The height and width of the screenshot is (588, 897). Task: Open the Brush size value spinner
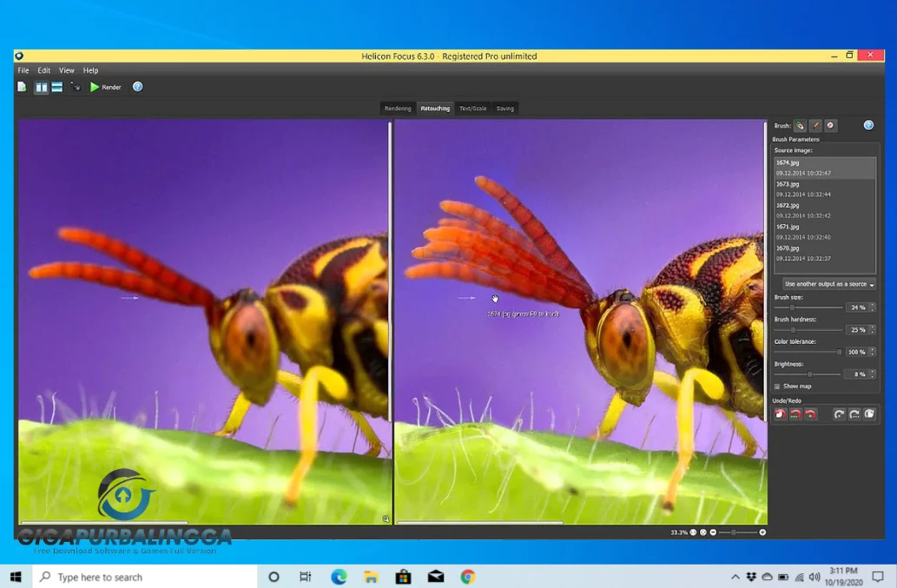point(872,307)
